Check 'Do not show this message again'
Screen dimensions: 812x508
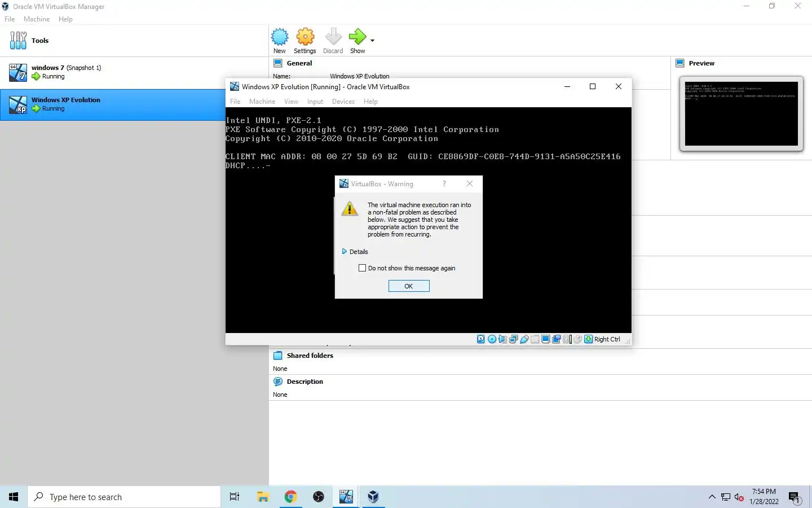tap(363, 268)
